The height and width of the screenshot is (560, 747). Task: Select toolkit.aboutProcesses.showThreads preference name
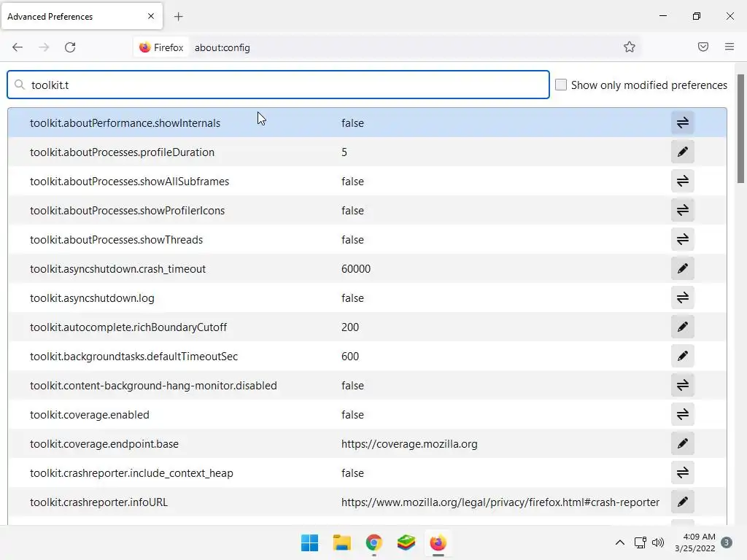click(x=116, y=239)
